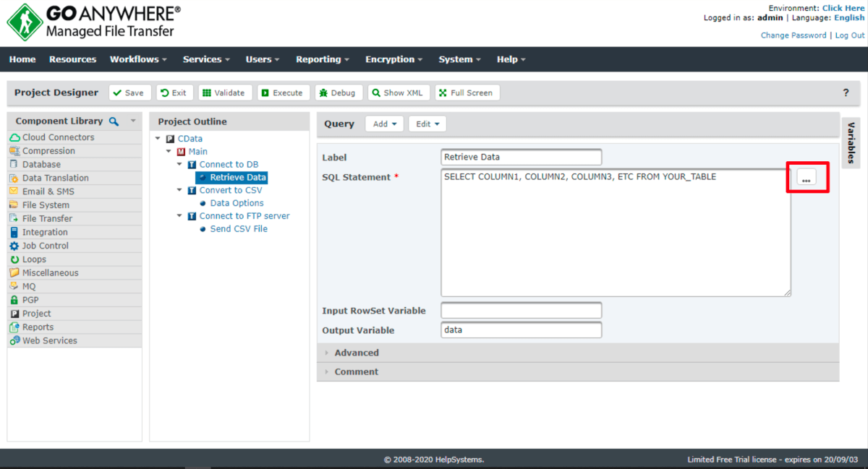Search the Component Library with magnifier icon
The image size is (868, 469).
(114, 121)
